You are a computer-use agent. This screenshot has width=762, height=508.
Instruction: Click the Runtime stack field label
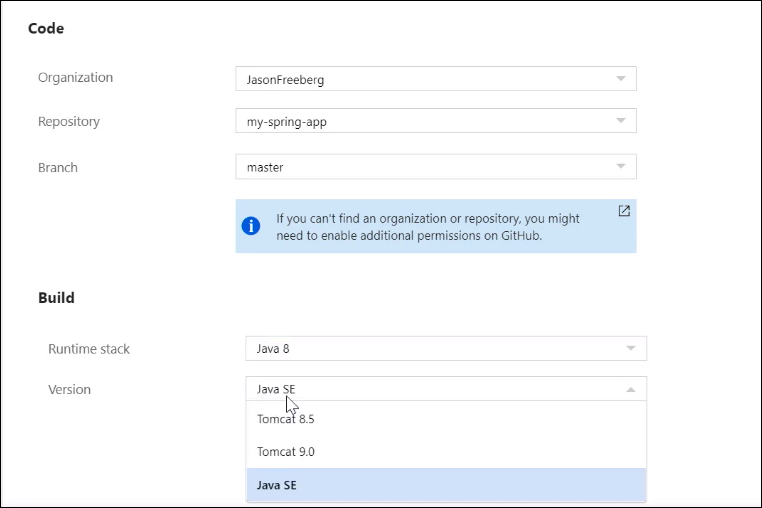pyautogui.click(x=89, y=349)
